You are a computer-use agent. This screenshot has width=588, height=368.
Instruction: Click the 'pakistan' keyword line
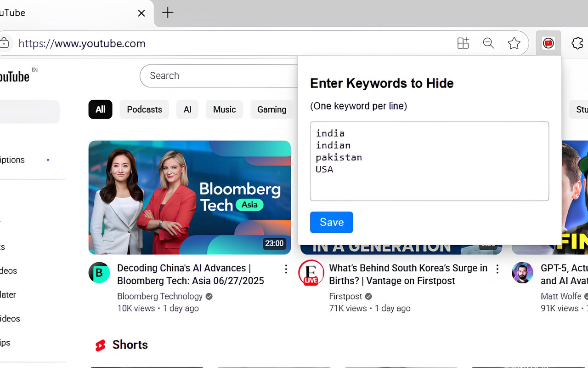tap(339, 157)
